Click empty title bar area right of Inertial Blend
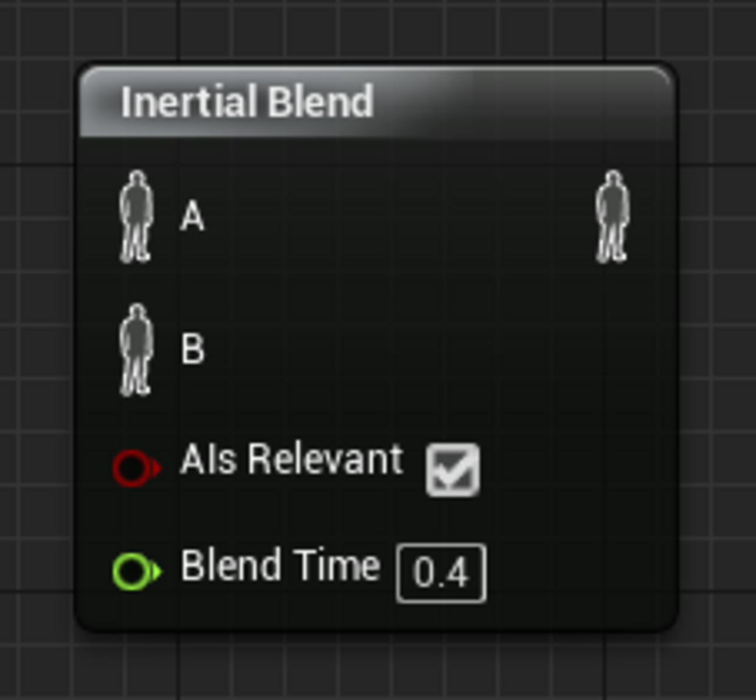Viewport: 756px width, 700px height. [523, 102]
